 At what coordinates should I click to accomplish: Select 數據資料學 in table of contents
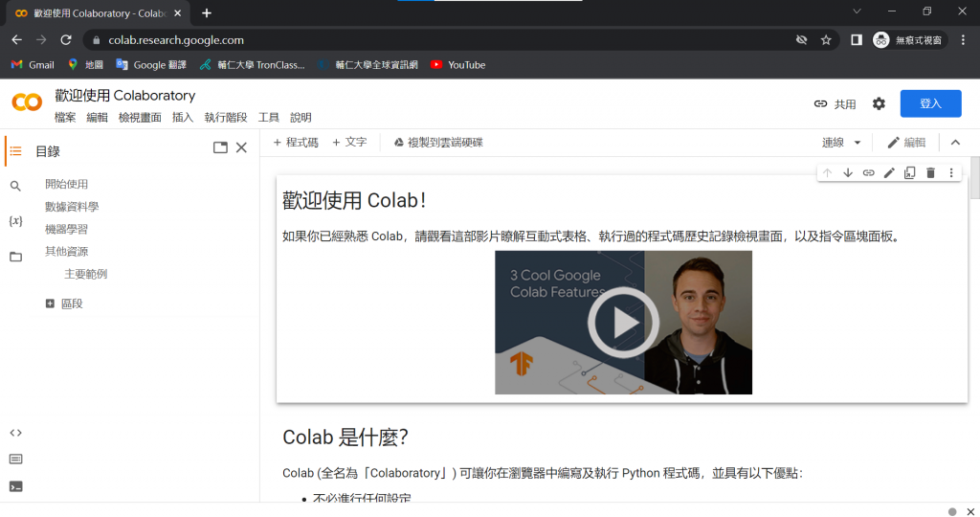click(72, 206)
